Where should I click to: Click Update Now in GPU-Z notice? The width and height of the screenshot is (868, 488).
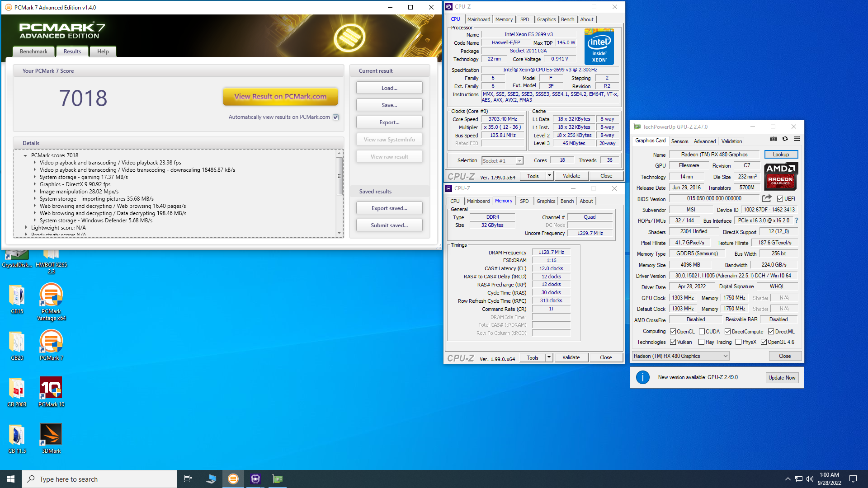782,378
